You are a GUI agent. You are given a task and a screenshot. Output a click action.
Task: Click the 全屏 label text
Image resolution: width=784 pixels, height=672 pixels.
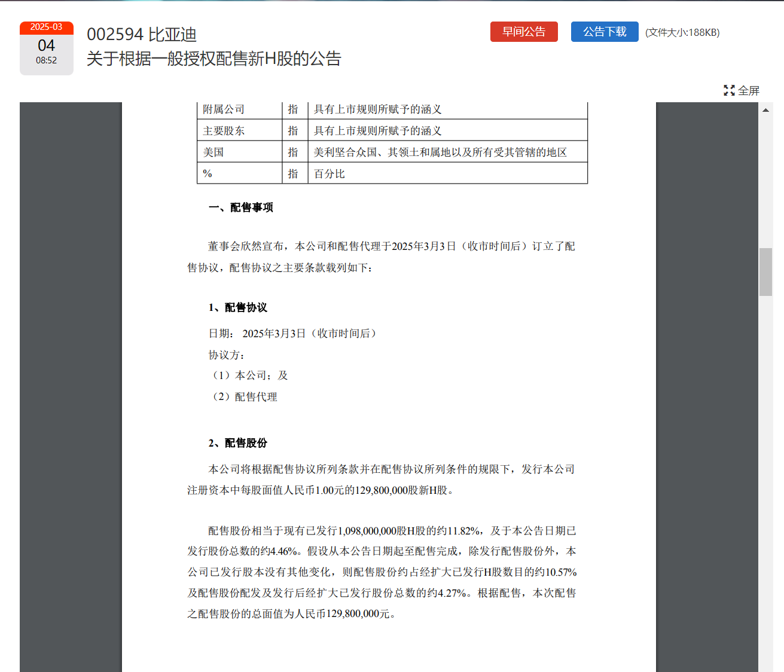pyautogui.click(x=749, y=90)
